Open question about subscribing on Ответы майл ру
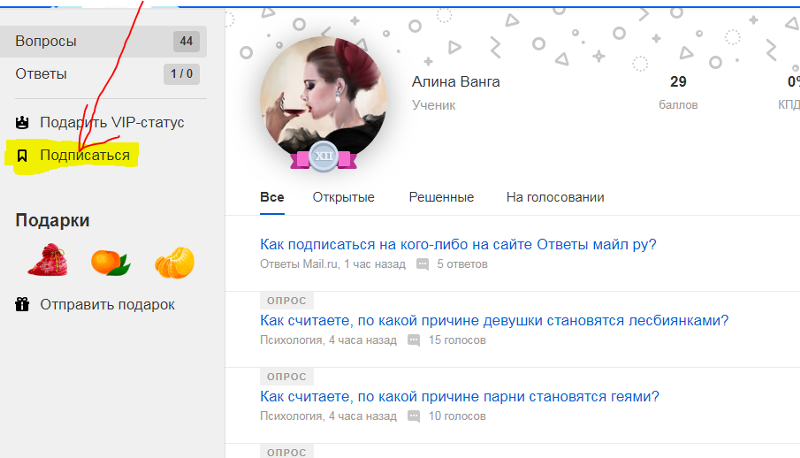This screenshot has width=800, height=458. pyautogui.click(x=458, y=244)
